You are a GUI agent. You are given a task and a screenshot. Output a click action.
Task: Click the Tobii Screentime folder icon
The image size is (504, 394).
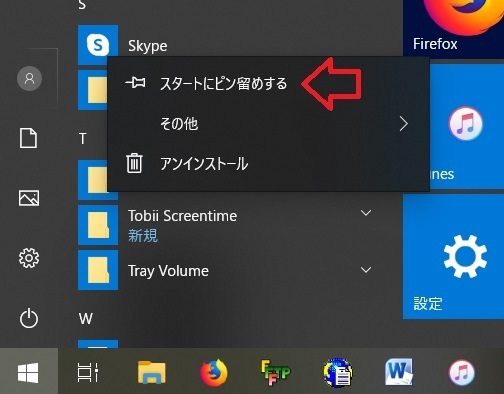(x=98, y=225)
